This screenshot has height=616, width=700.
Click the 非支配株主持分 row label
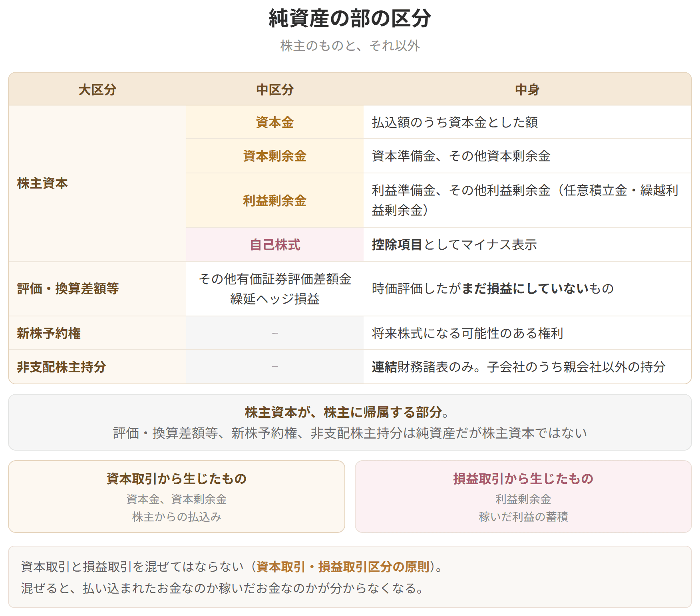pyautogui.click(x=62, y=367)
